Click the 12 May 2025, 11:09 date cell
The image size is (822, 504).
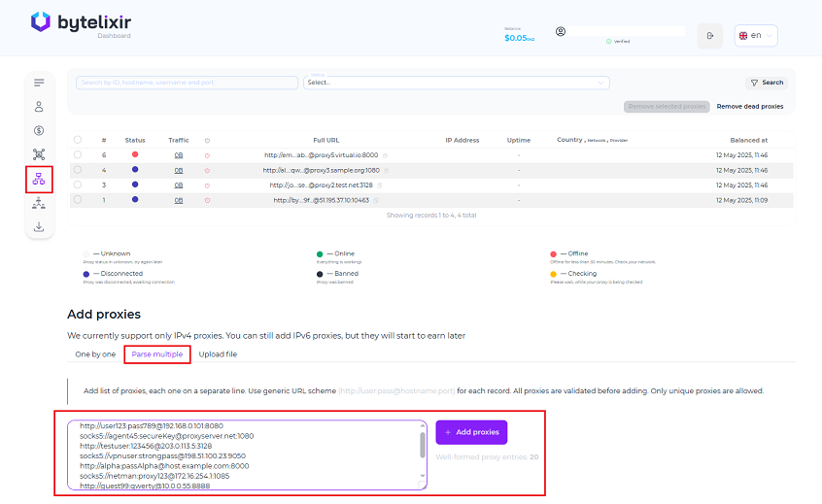pyautogui.click(x=741, y=201)
